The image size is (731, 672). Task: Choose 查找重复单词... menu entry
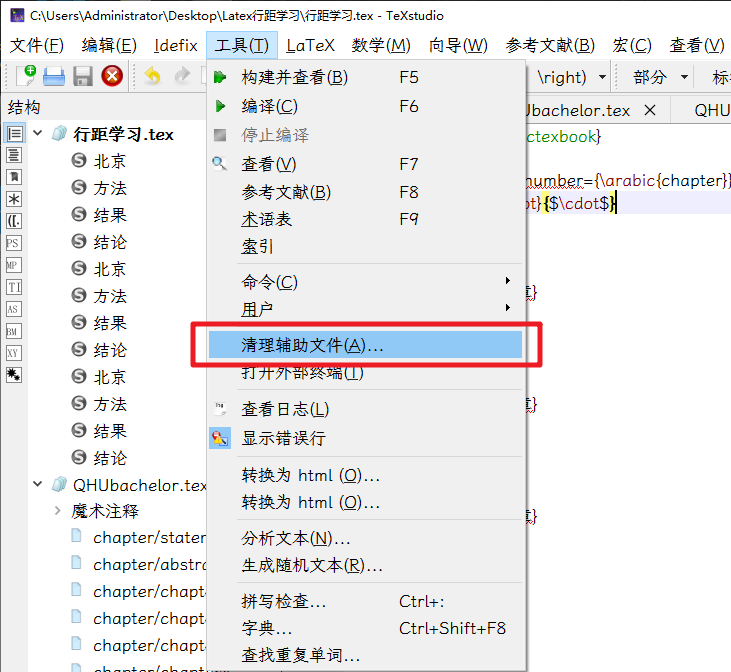point(365,655)
